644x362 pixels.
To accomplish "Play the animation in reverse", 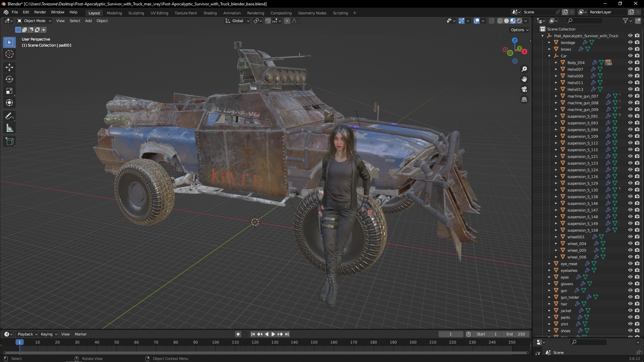I will tap(267, 334).
